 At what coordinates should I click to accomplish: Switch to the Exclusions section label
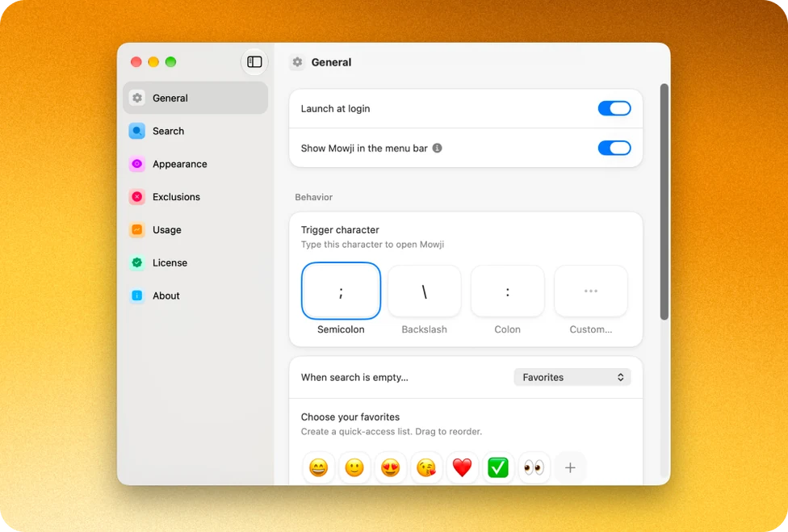pyautogui.click(x=176, y=197)
